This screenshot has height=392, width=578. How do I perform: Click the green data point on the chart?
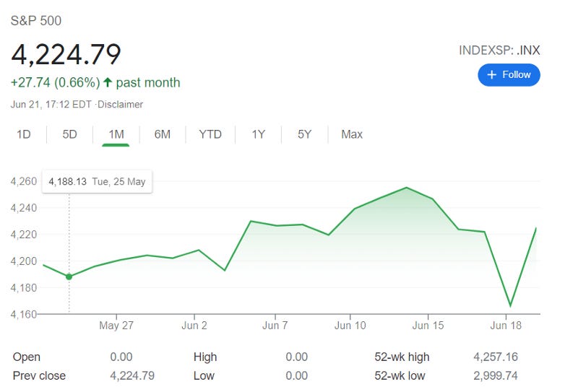click(x=69, y=276)
